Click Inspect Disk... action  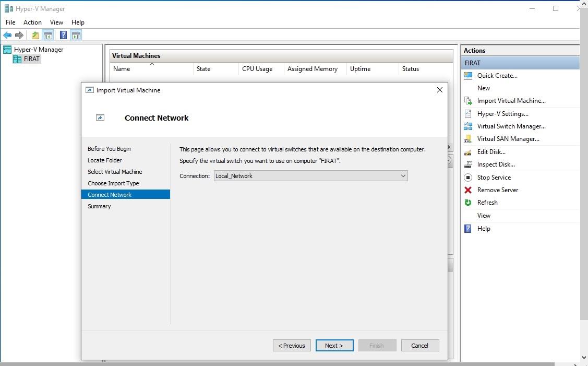click(496, 164)
